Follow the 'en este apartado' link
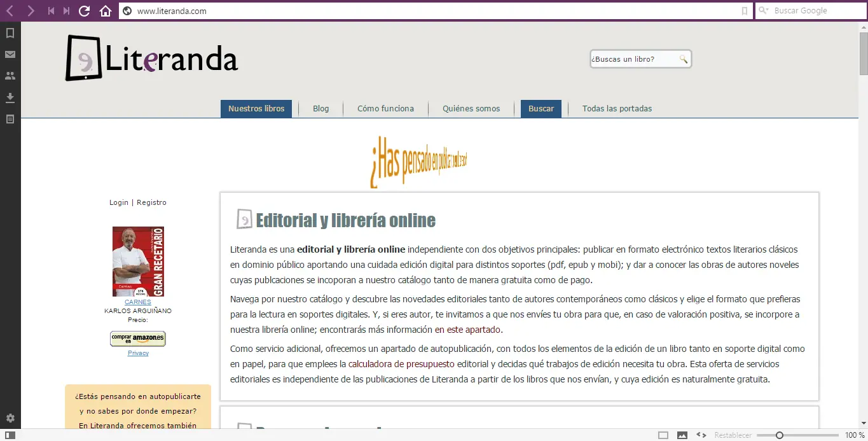Image resolution: width=868 pixels, height=441 pixels. tap(468, 330)
